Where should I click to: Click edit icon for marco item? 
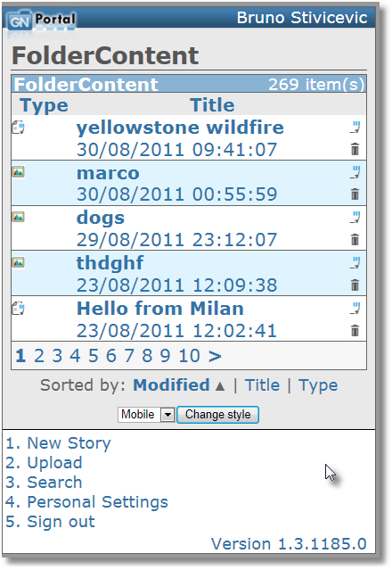click(355, 172)
